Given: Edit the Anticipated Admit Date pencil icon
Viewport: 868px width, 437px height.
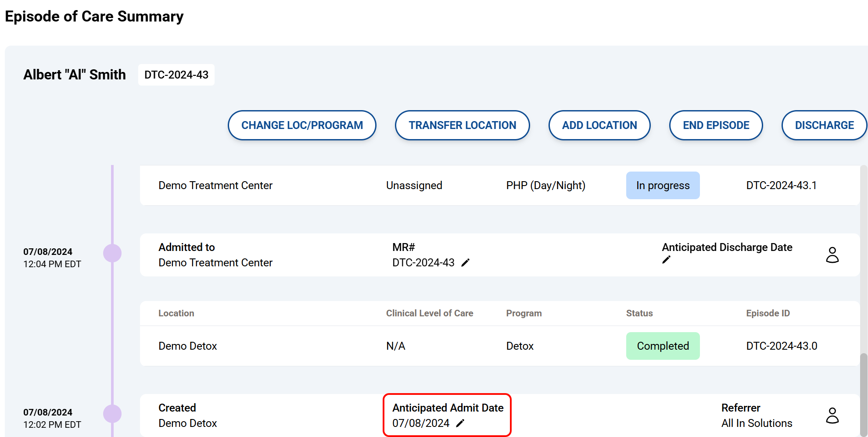Looking at the screenshot, I should [460, 423].
